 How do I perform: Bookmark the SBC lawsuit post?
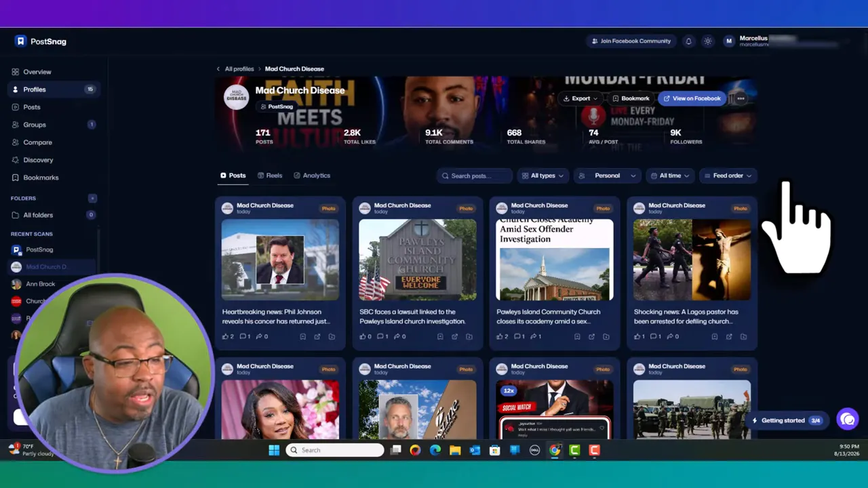click(440, 337)
